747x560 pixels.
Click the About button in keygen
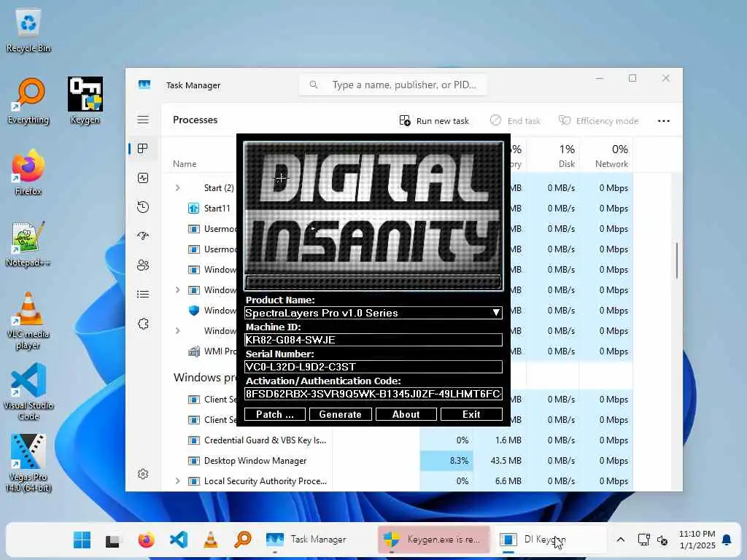coord(406,414)
